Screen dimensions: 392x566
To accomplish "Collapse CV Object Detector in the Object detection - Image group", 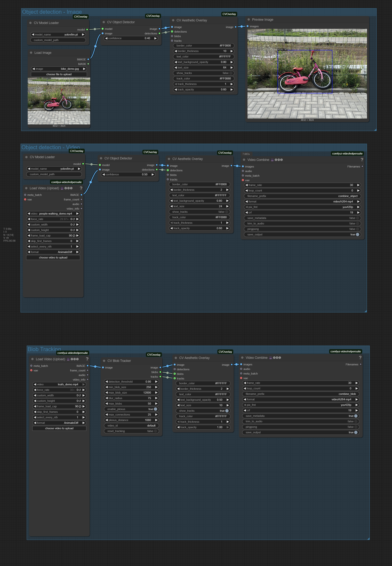I will click(x=104, y=22).
